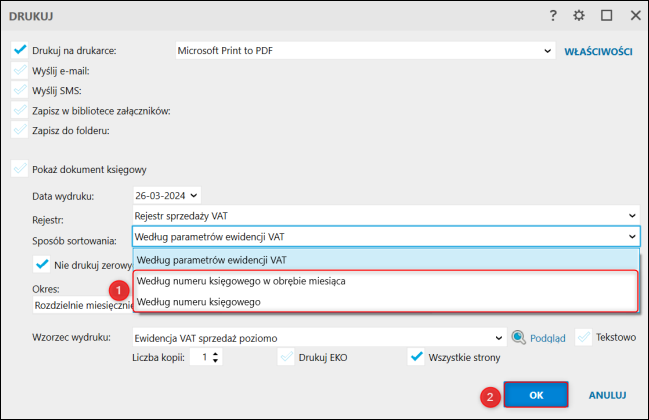Viewport: 649px width, 420px height.
Task: Toggle Zapisz w bibliotece załączników checkbox
Action: pyautogui.click(x=19, y=110)
